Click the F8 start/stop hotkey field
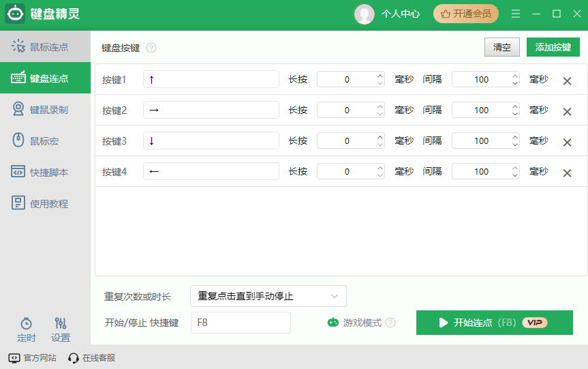The width and height of the screenshot is (588, 369). point(241,323)
